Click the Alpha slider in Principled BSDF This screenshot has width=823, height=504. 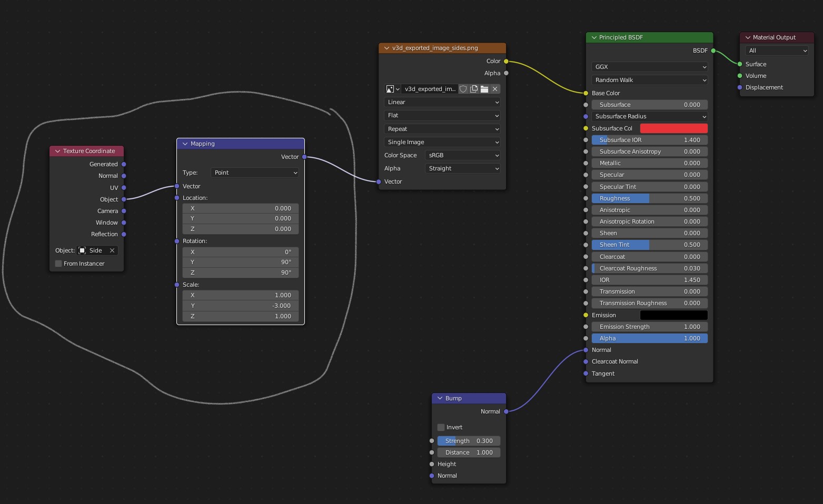(650, 338)
